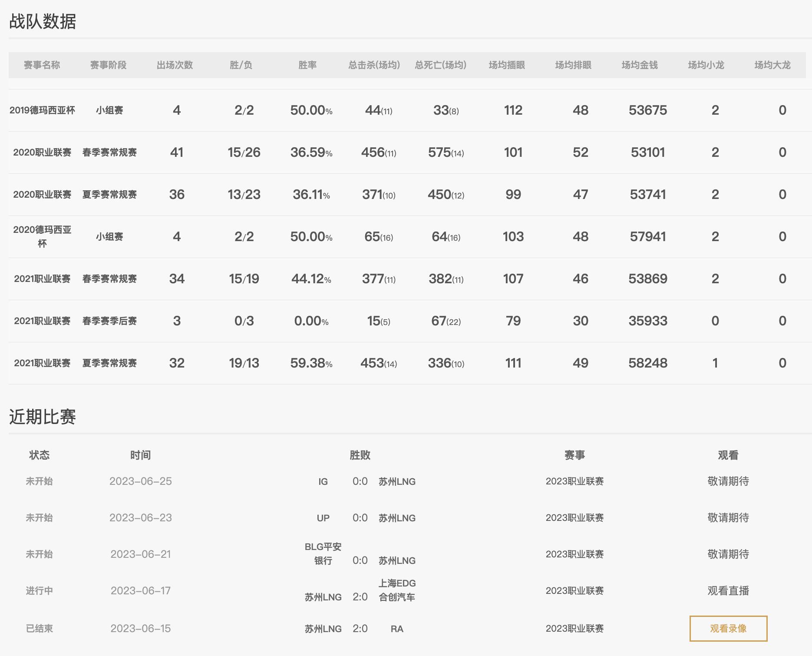Click team name IG in recent matches

pyautogui.click(x=323, y=481)
